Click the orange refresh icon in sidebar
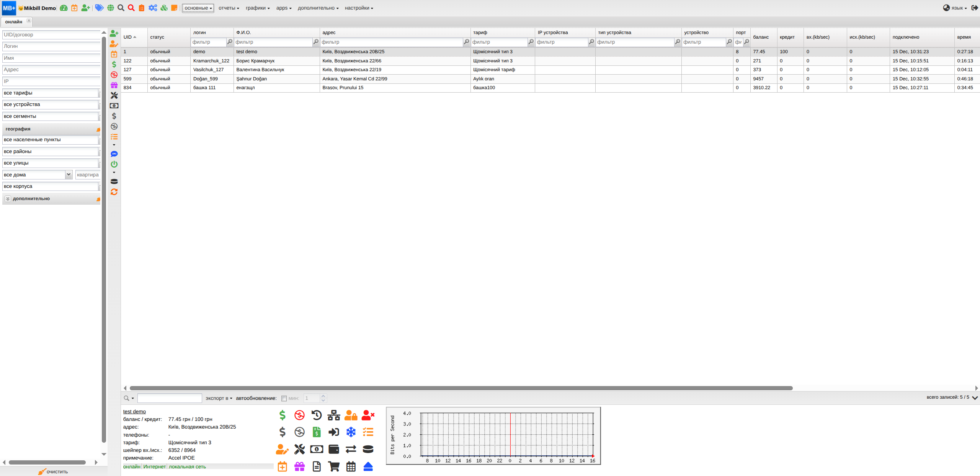The image size is (980, 476). [114, 192]
